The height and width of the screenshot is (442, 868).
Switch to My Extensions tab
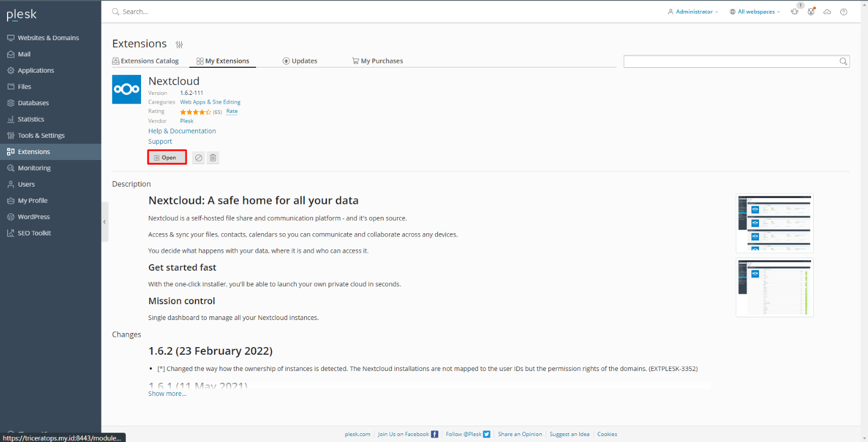223,61
